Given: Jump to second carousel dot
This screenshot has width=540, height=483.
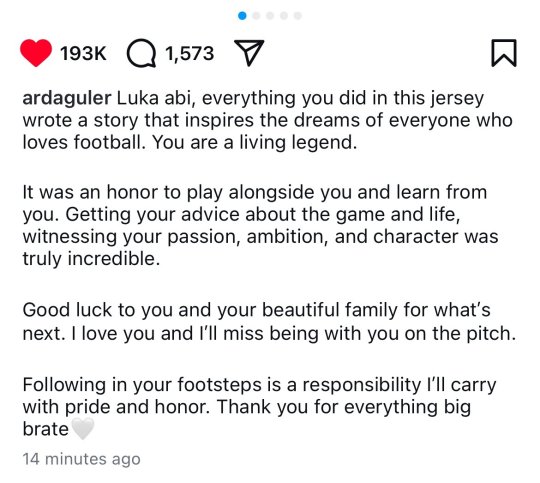Looking at the screenshot, I should pos(256,16).
